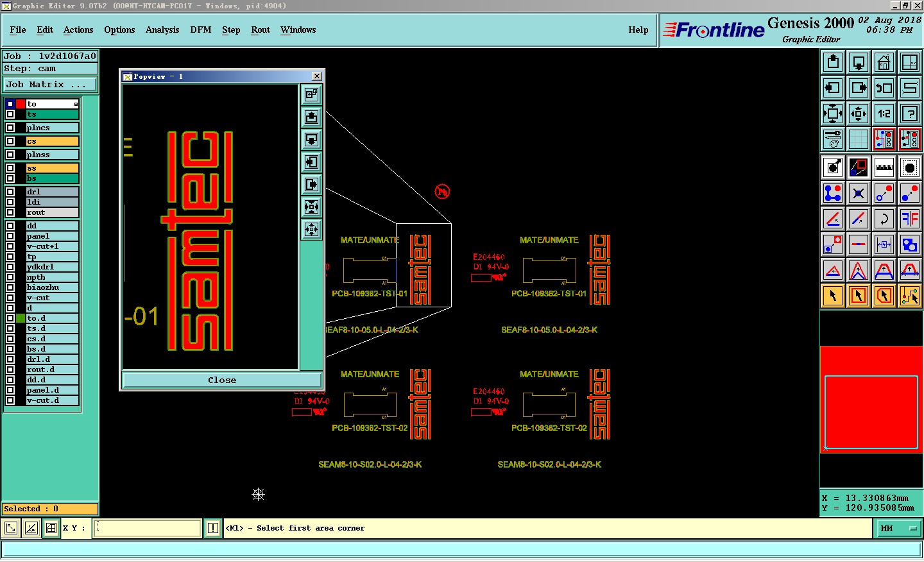Toggle the plncs layer checkbox

[x=10, y=128]
